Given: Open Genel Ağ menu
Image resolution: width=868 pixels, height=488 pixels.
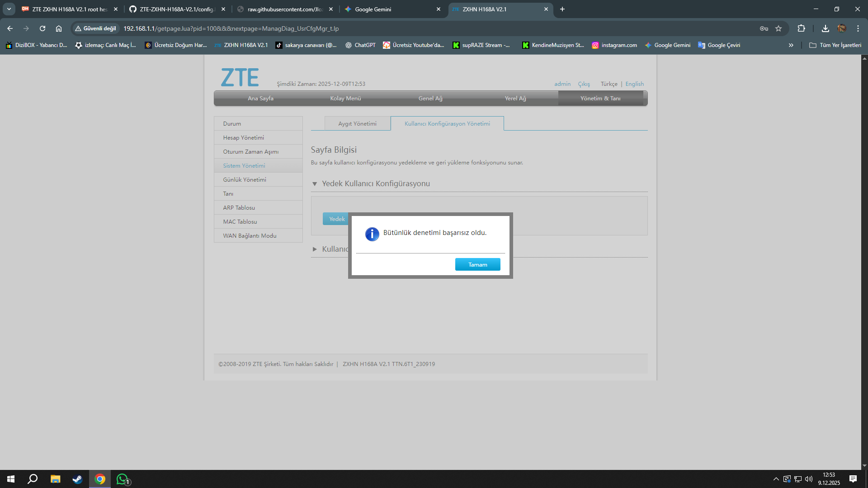Looking at the screenshot, I should pos(430,98).
